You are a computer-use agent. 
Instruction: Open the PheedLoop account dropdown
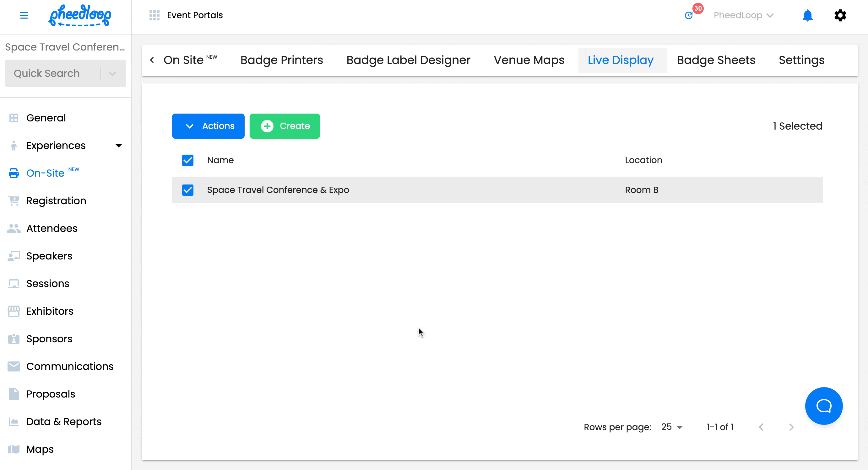click(743, 15)
